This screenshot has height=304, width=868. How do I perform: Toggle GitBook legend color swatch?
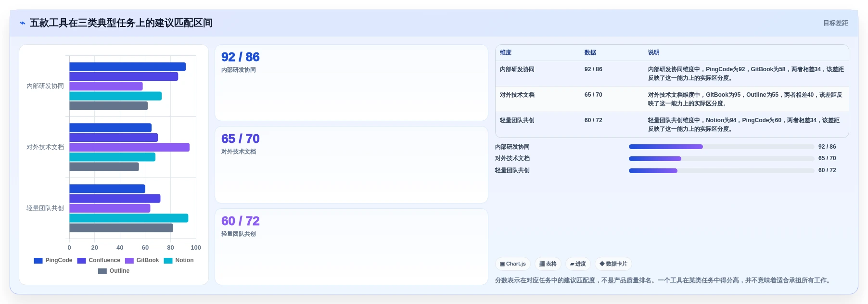(x=129, y=261)
